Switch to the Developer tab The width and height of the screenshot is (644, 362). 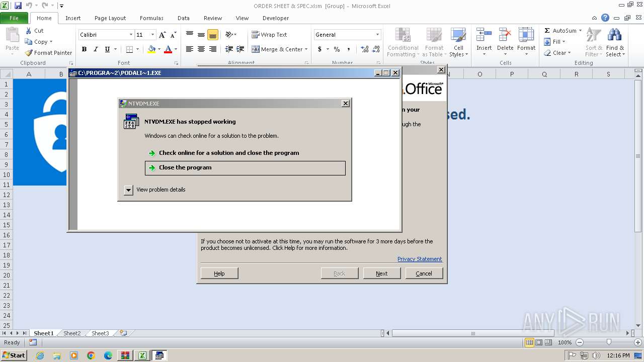276,18
